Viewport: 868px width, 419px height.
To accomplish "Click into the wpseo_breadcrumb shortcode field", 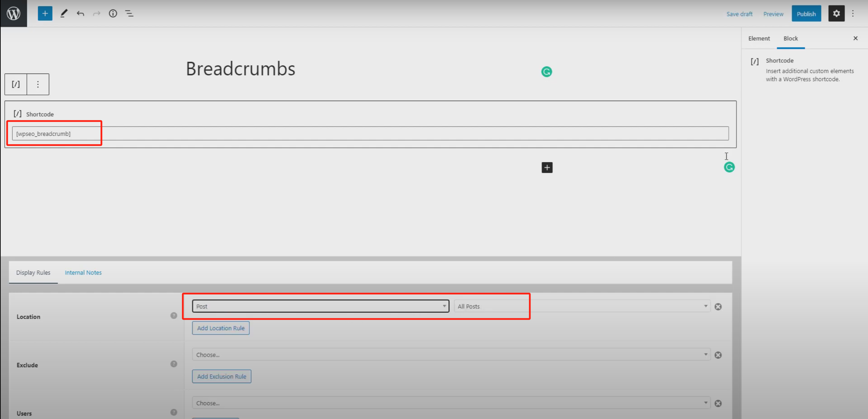I will coord(370,134).
